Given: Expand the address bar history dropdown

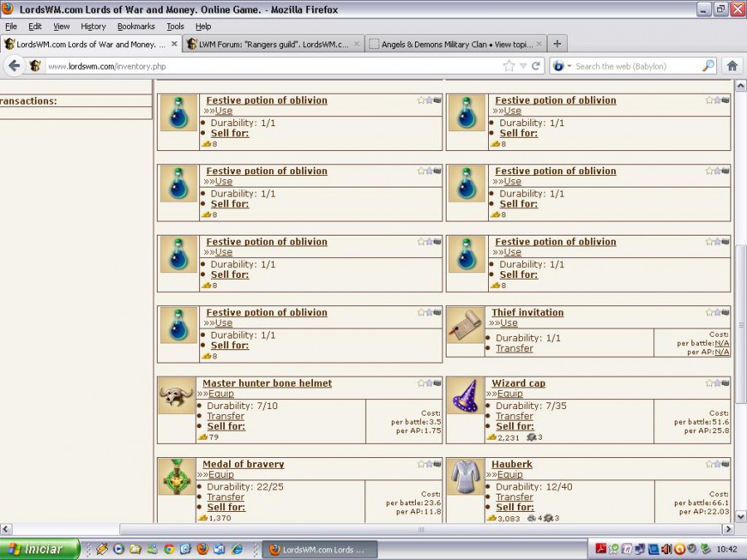Looking at the screenshot, I should tap(523, 66).
